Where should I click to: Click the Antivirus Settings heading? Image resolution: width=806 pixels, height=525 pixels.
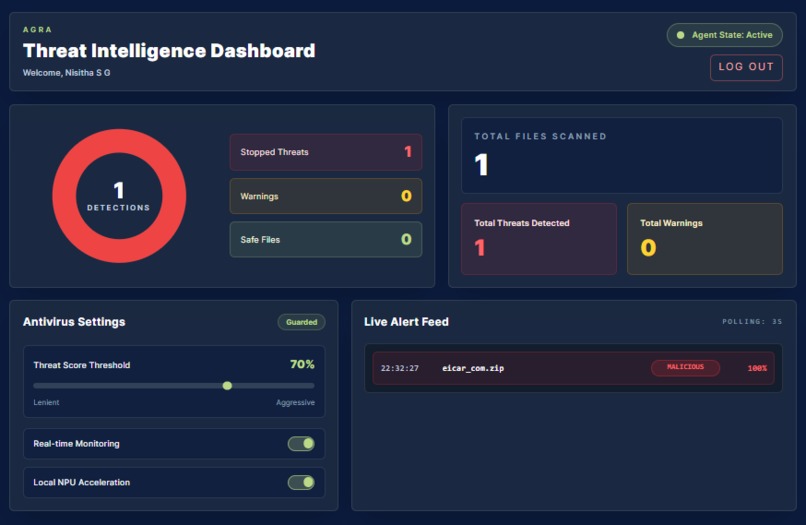pos(74,322)
